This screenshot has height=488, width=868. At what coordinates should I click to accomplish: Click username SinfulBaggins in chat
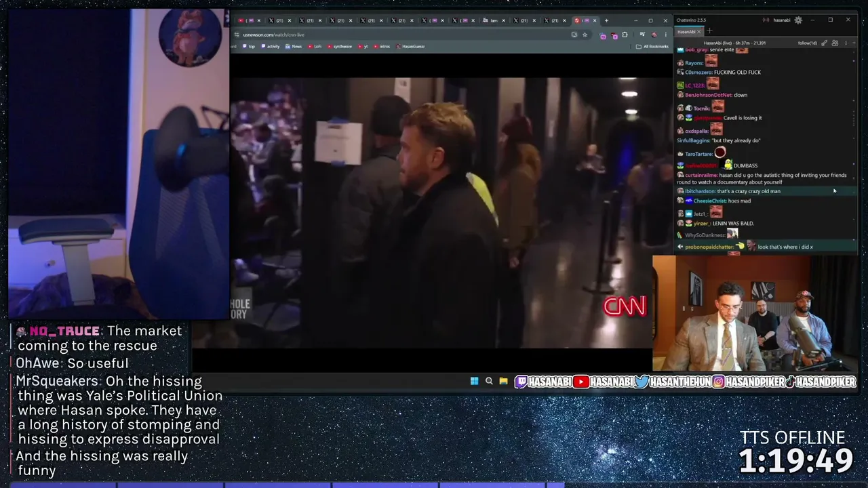[692, 140]
